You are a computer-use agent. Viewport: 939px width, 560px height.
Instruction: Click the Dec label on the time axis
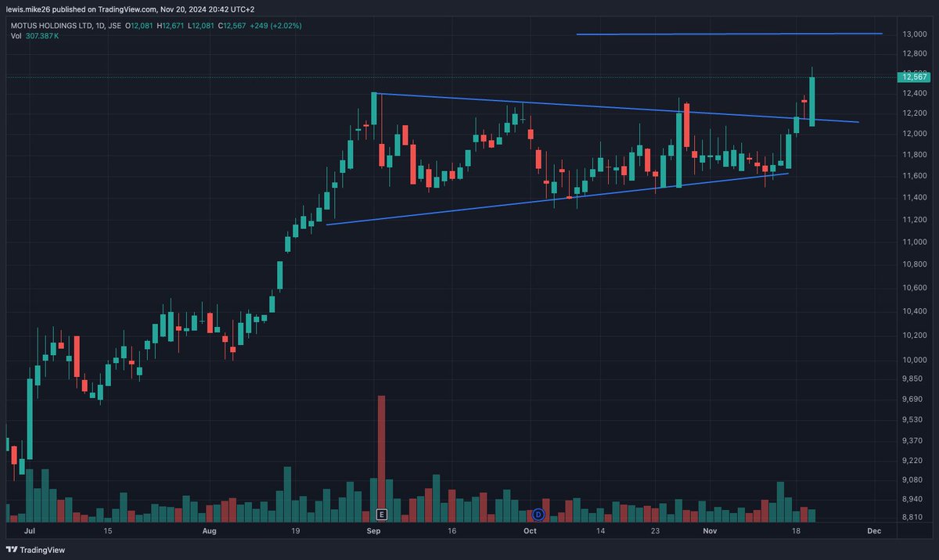pos(874,531)
